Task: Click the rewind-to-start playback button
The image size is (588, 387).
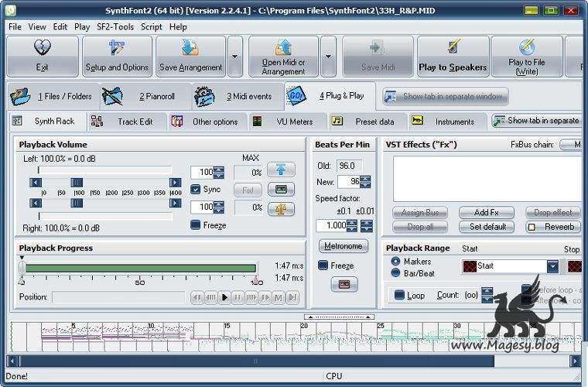Action: click(197, 297)
